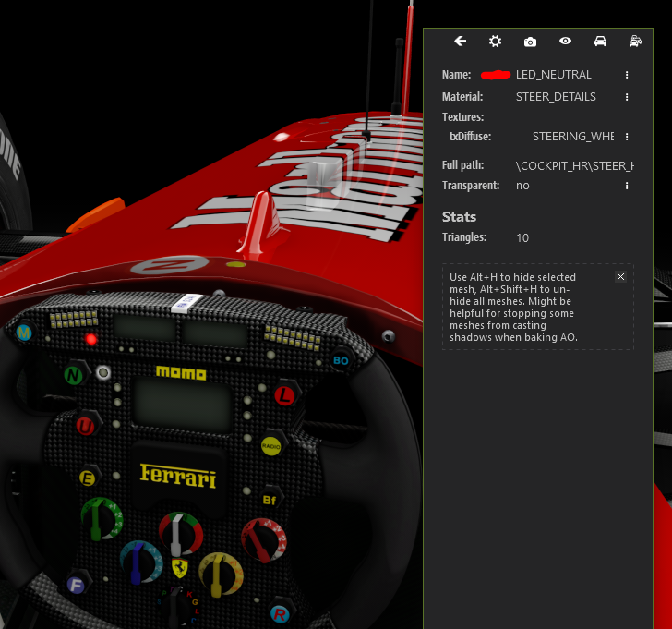Click the yellow rotary dial on wheel
The width and height of the screenshot is (672, 629).
(x=220, y=574)
